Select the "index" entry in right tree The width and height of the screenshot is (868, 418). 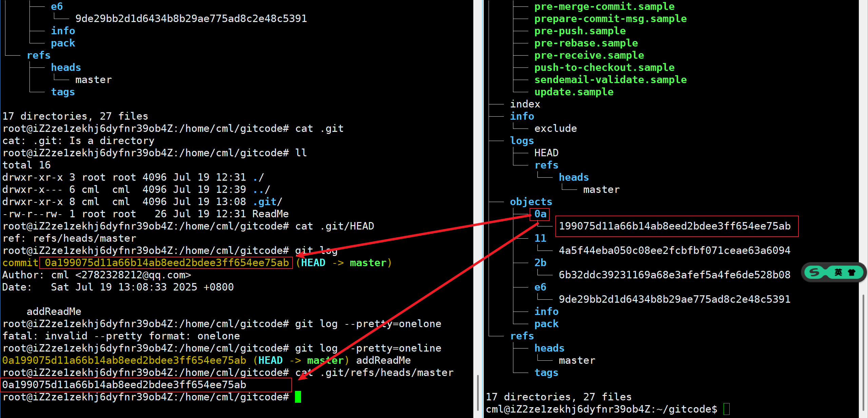tap(525, 104)
